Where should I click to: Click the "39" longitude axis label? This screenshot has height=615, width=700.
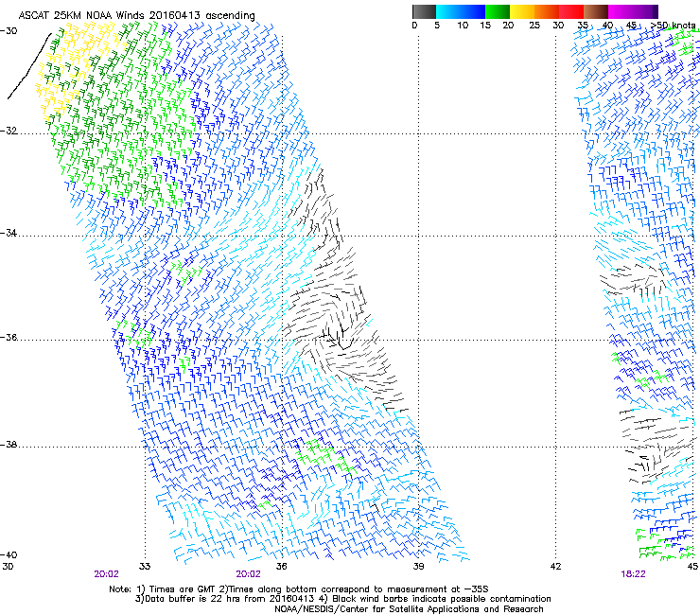pyautogui.click(x=418, y=567)
